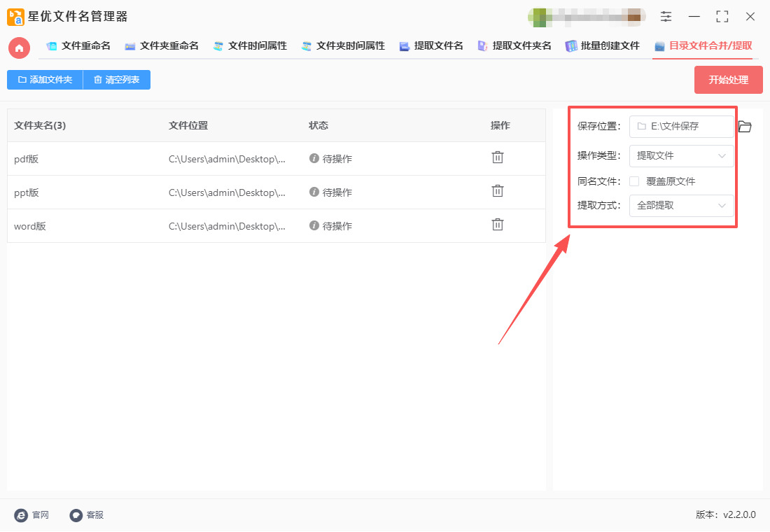Open the 官网 link
This screenshot has height=532, width=770.
[x=32, y=514]
